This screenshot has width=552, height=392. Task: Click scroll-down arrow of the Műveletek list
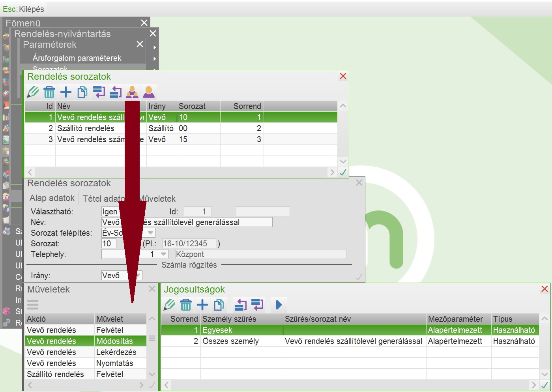click(x=152, y=374)
